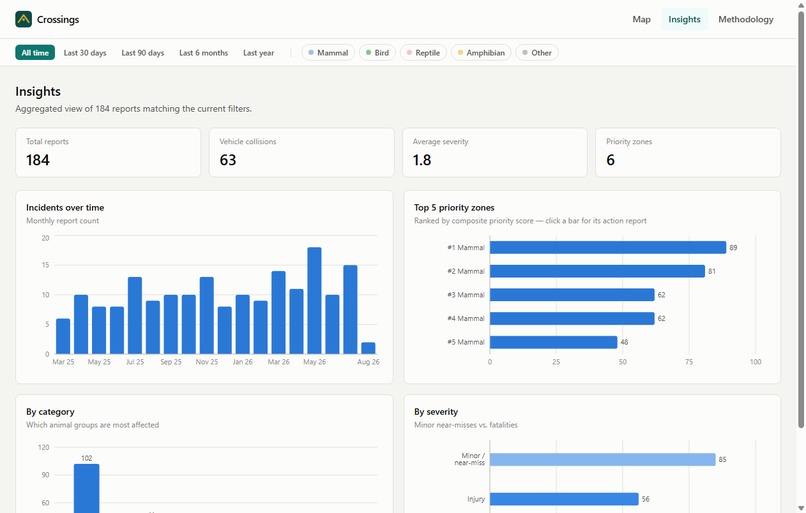Toggle the Bird category chip
This screenshot has height=513, width=806.
point(377,52)
